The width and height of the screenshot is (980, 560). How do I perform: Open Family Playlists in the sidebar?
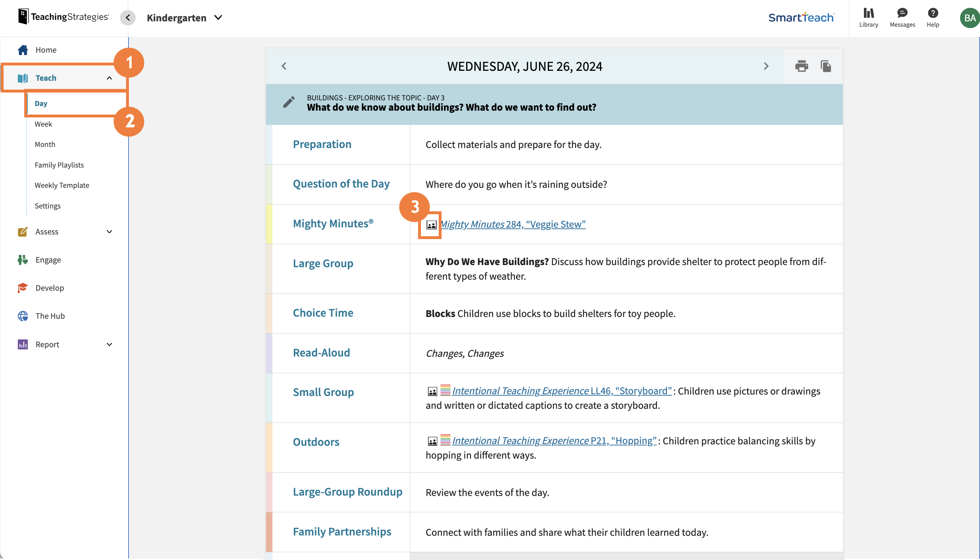tap(59, 165)
